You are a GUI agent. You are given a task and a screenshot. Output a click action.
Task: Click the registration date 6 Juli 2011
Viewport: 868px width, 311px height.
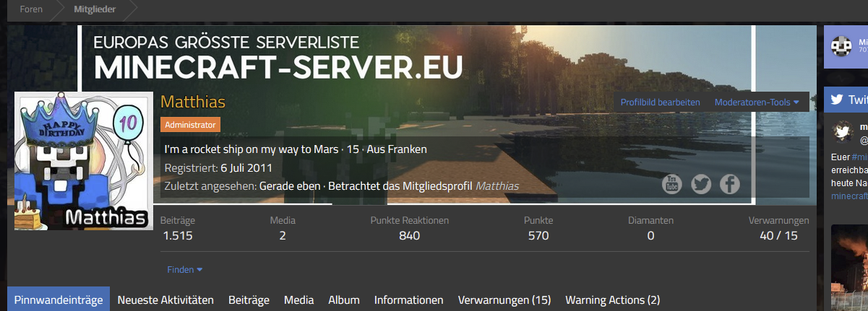(245, 168)
